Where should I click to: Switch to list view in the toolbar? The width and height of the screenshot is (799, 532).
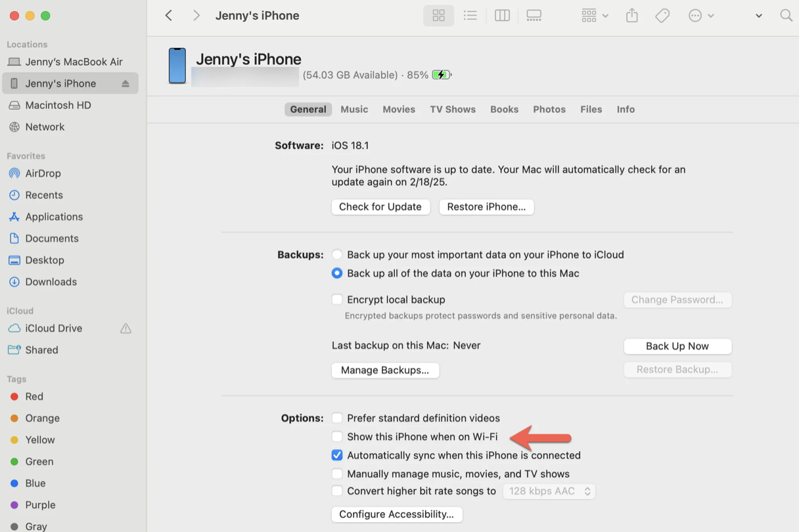[470, 15]
